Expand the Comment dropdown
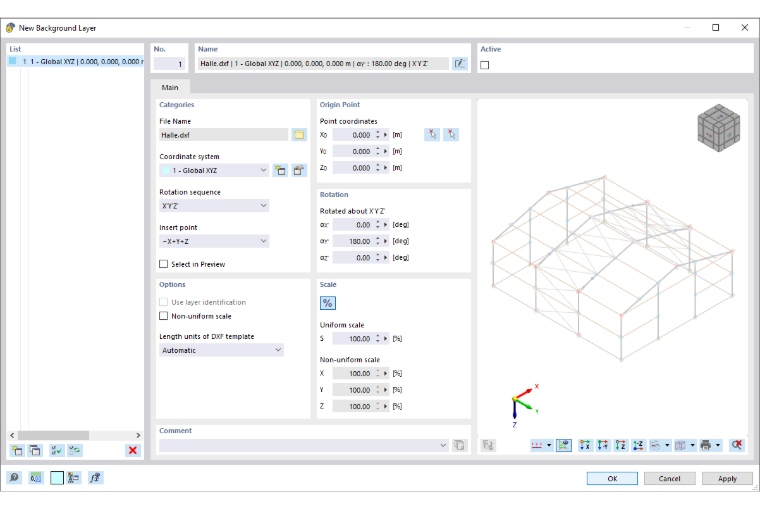The image size is (760, 509). tap(443, 445)
